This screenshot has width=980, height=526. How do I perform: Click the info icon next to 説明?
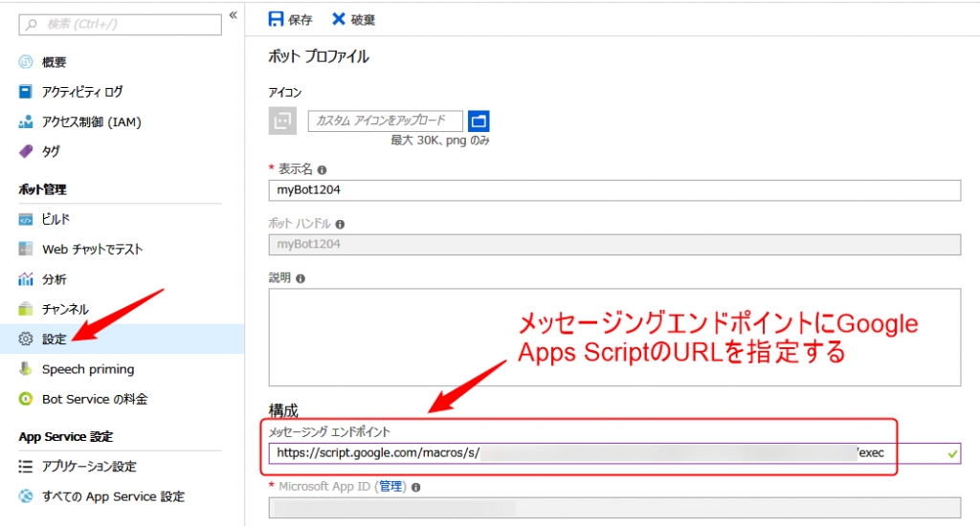[301, 278]
